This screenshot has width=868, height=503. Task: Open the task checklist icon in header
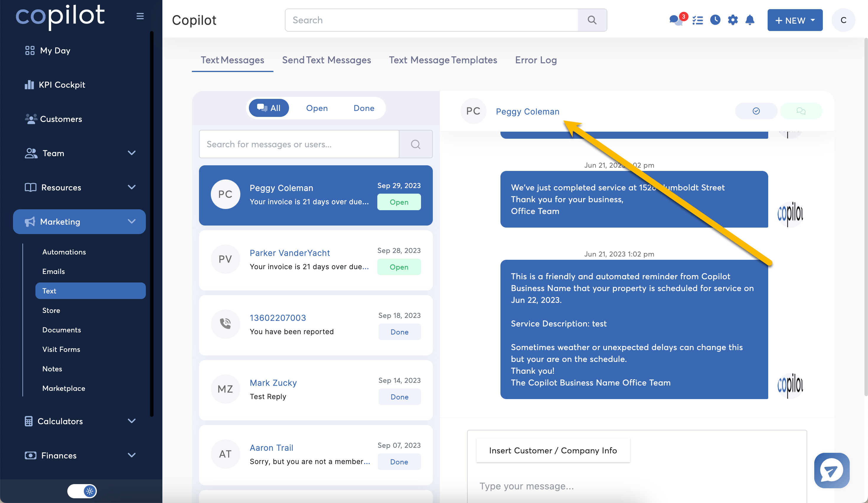697,20
